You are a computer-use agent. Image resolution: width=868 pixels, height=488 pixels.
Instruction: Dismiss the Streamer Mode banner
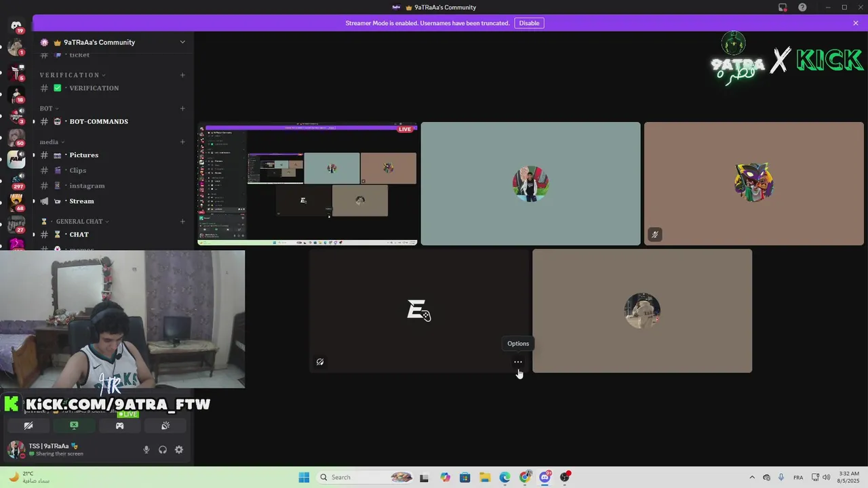pyautogui.click(x=856, y=23)
